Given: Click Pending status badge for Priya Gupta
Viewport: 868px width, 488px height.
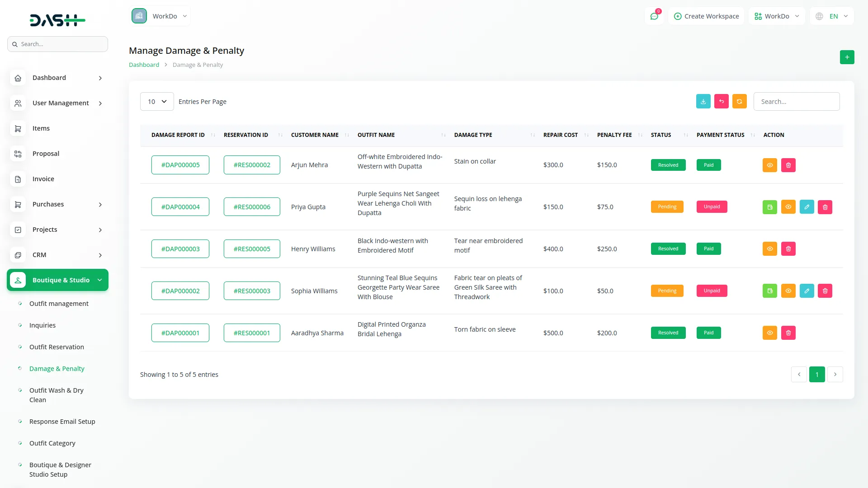Looking at the screenshot, I should 667,207.
